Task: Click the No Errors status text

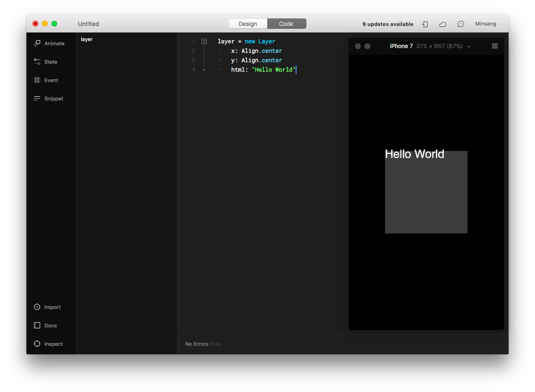Action: coord(196,344)
